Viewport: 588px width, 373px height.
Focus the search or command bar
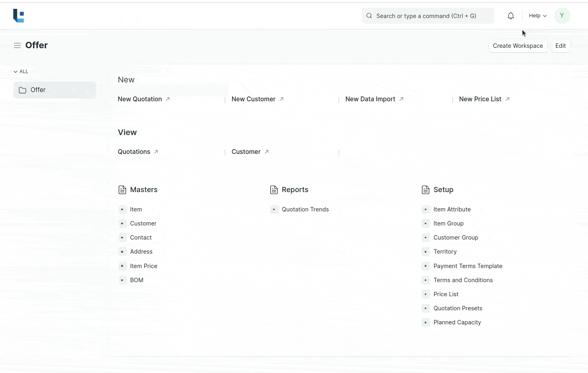(x=428, y=16)
